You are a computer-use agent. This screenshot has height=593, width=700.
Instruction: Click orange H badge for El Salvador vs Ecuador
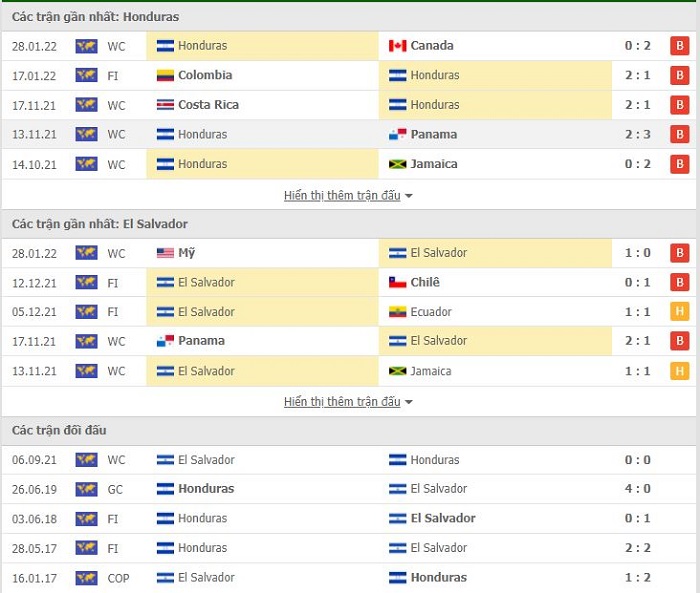679,312
